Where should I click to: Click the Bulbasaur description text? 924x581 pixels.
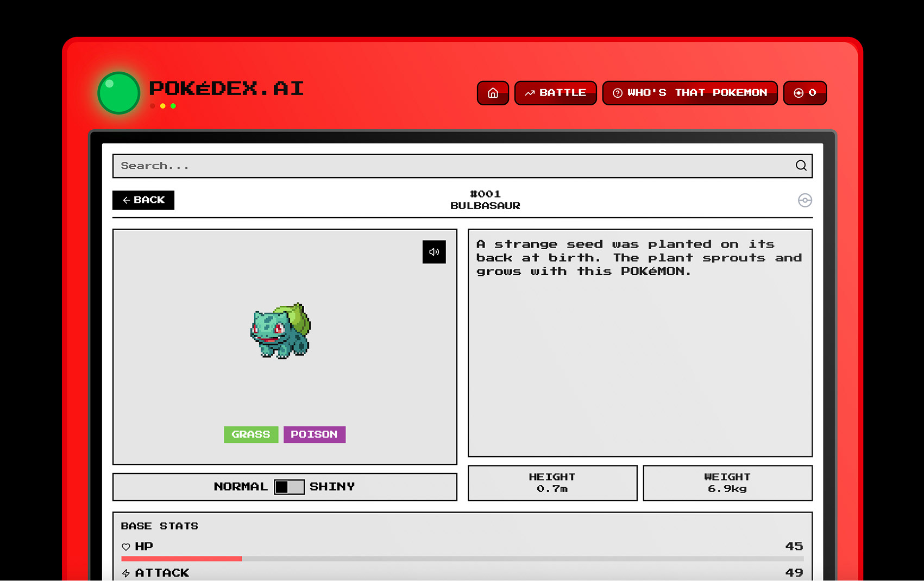point(639,258)
